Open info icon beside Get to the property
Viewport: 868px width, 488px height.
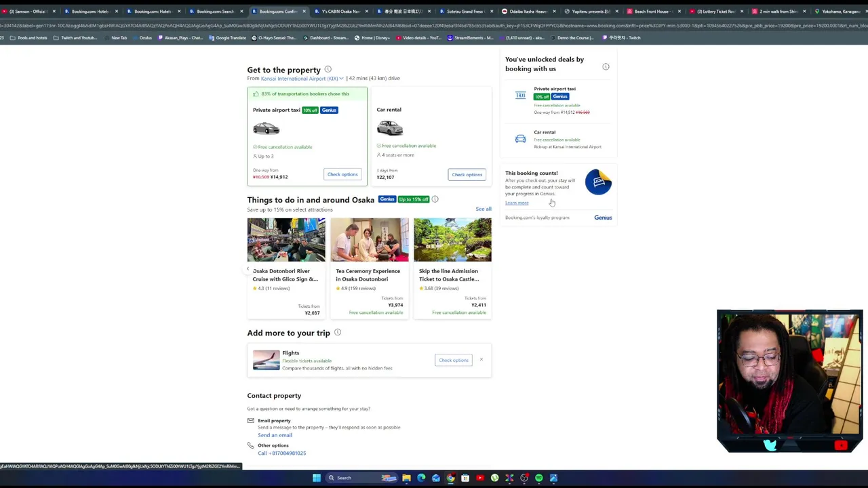[328, 69]
